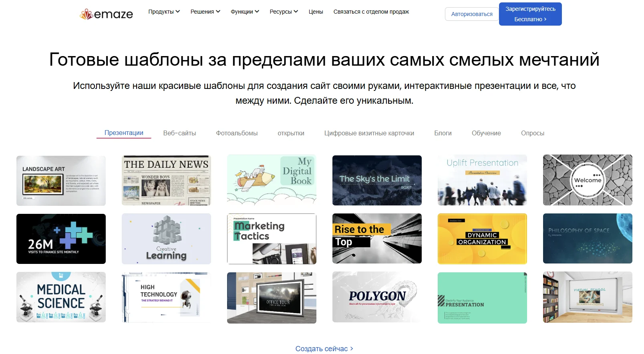
Task: Select the Опросы tab
Action: 532,133
